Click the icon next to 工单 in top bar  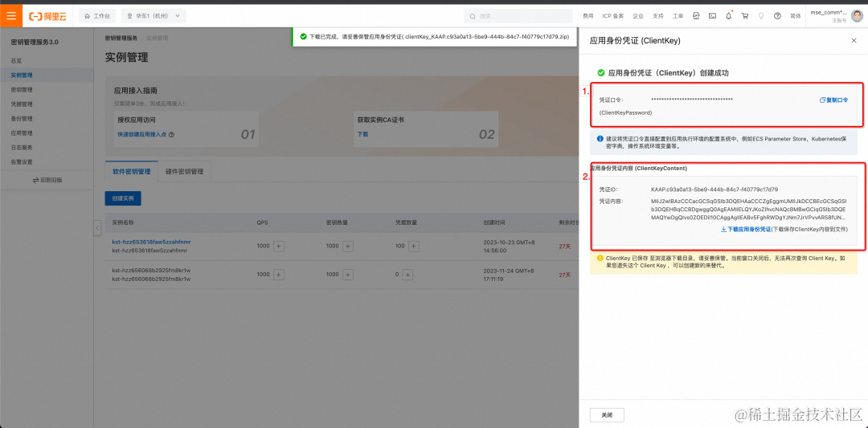tap(696, 16)
